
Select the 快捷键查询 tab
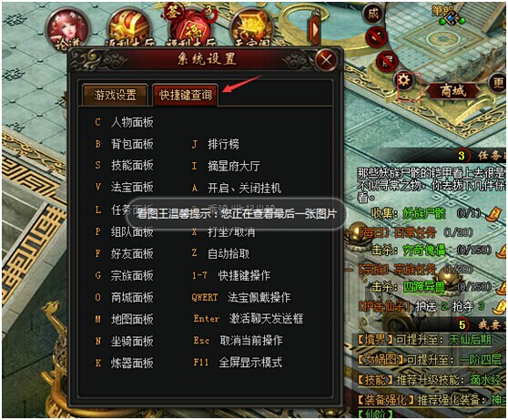[186, 95]
